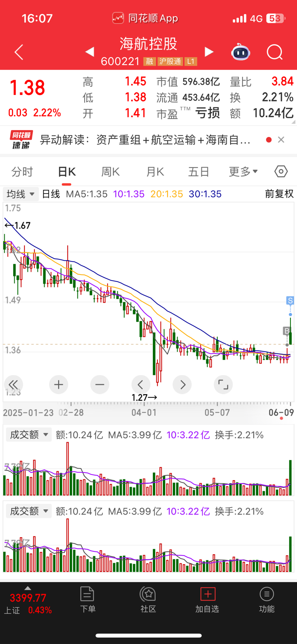This screenshot has width=297, height=644.
Task: Expand the 更多 period dropdown
Action: (243, 172)
